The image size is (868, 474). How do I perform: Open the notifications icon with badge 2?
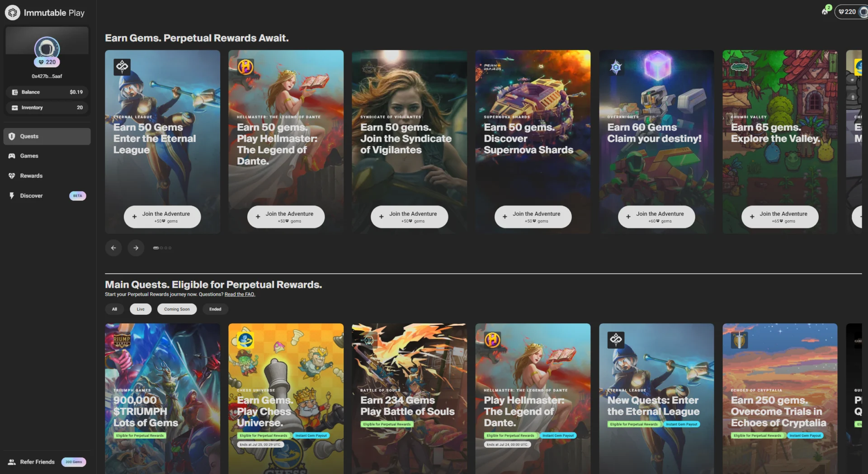(x=826, y=11)
